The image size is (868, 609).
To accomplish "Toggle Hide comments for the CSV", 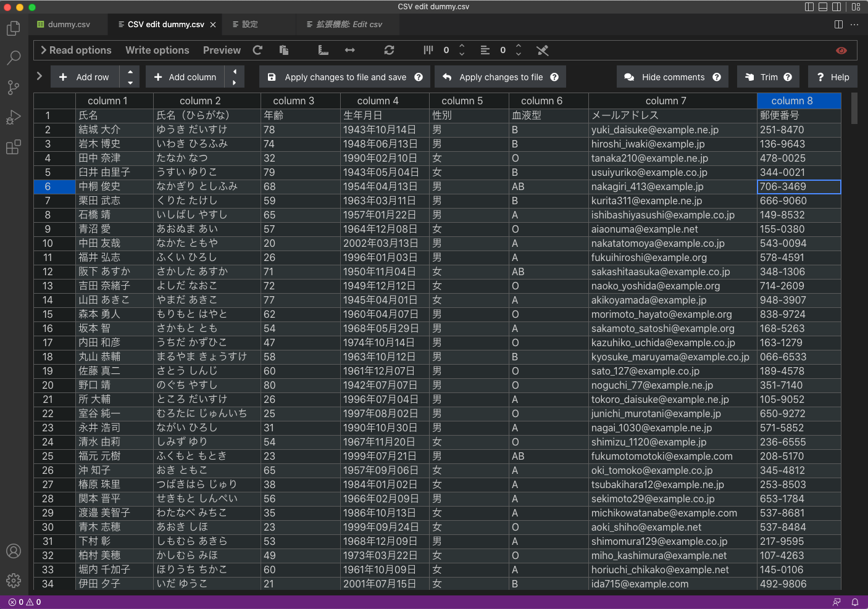I will pos(672,77).
